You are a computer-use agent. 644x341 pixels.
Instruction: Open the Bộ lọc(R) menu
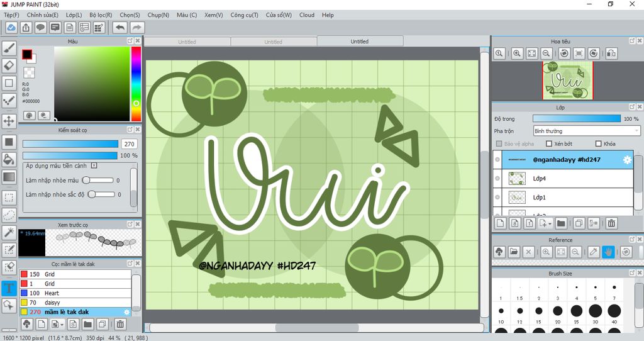[101, 15]
